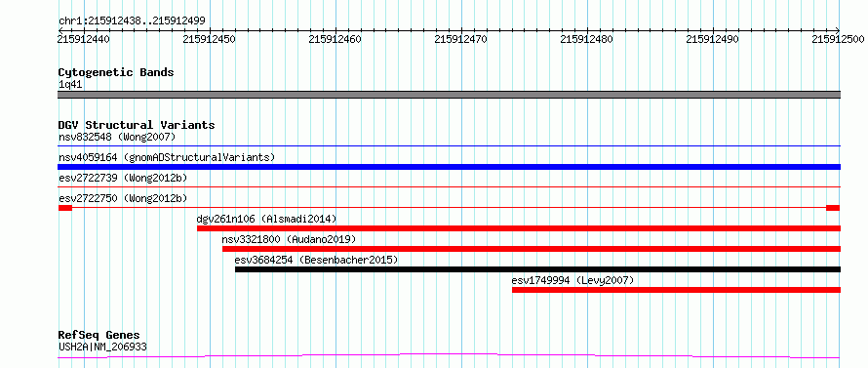Click the black esv3684254 variant bar
Image resolution: width=868 pixels, height=368 pixels.
point(537,269)
